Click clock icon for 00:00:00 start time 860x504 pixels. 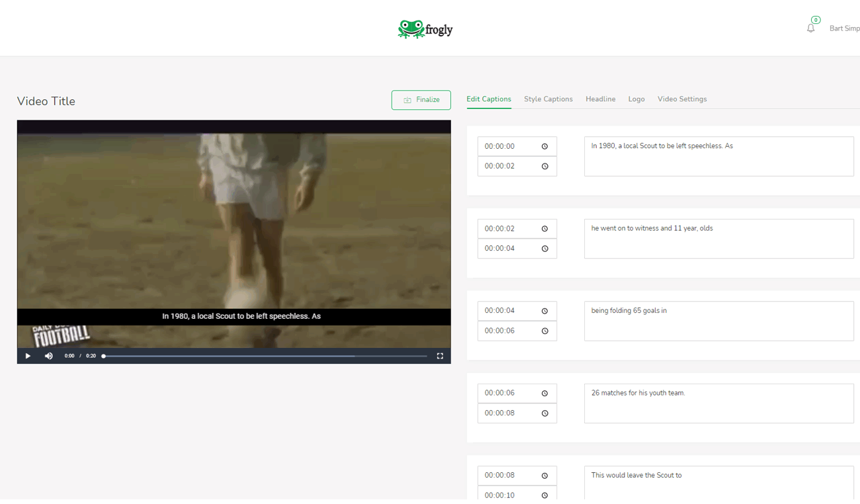click(x=544, y=146)
